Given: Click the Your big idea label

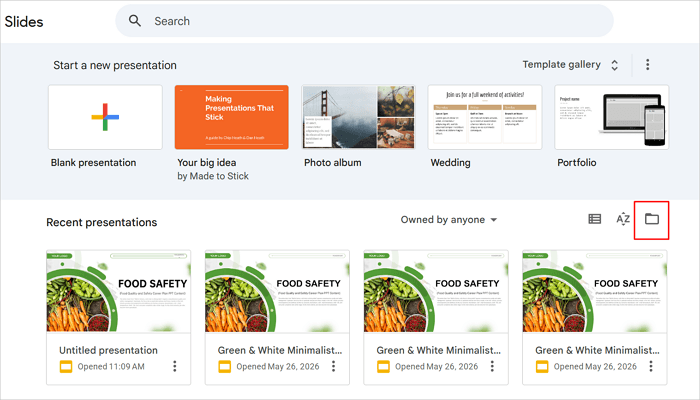Looking at the screenshot, I should tap(207, 162).
